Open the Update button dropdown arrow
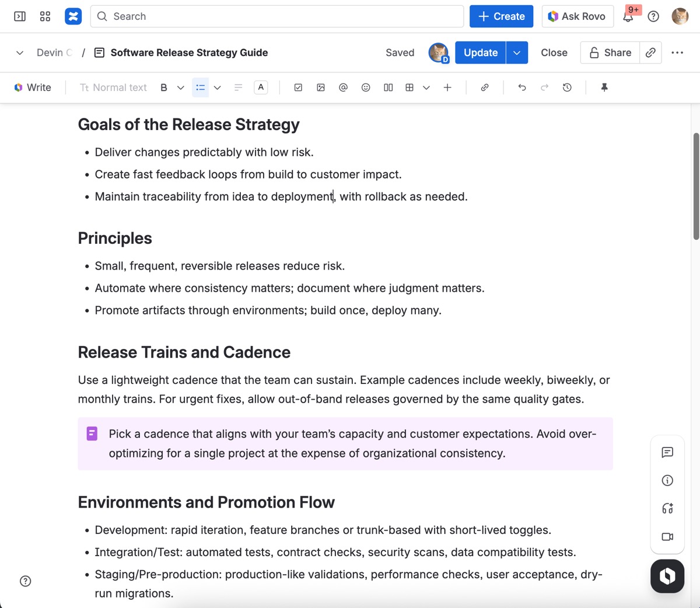This screenshot has width=700, height=608. [516, 53]
